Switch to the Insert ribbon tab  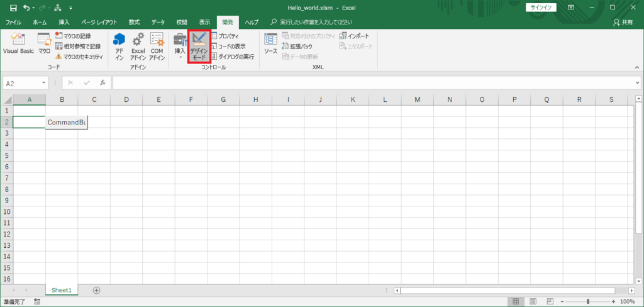pos(64,22)
